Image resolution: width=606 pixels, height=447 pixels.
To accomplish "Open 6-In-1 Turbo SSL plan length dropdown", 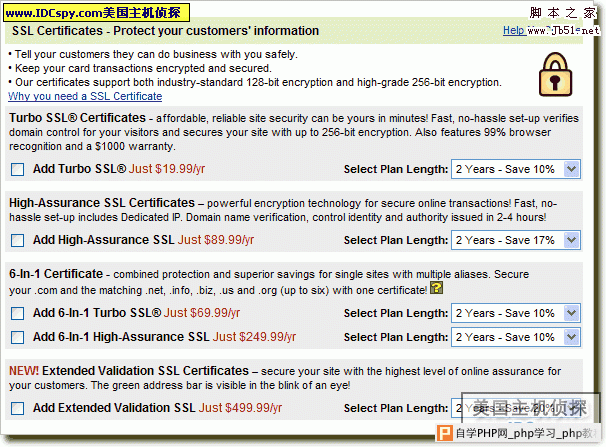I will click(x=516, y=313).
